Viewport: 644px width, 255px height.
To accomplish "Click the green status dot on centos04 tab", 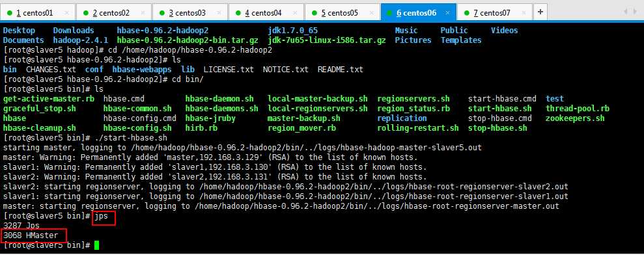I will [238, 13].
